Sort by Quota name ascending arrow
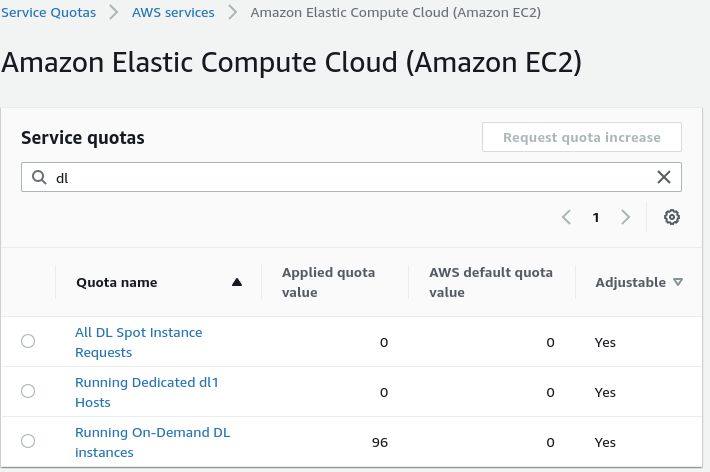The width and height of the screenshot is (710, 472). pos(237,282)
